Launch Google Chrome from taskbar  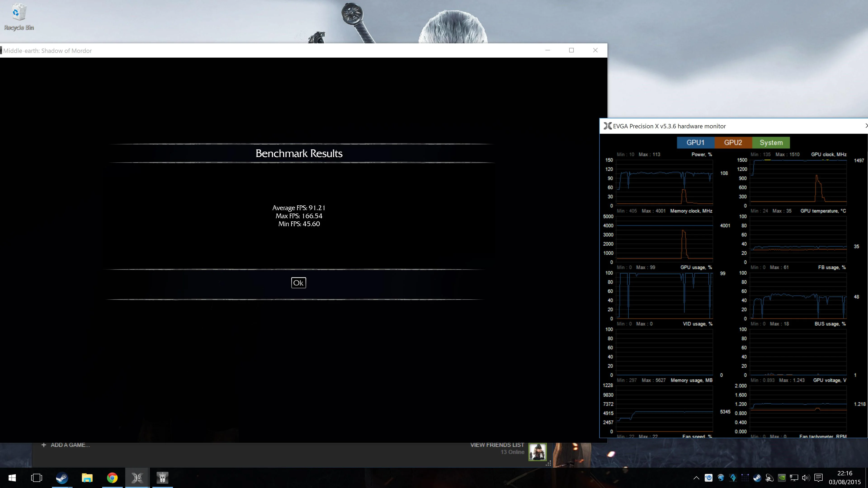click(x=112, y=478)
